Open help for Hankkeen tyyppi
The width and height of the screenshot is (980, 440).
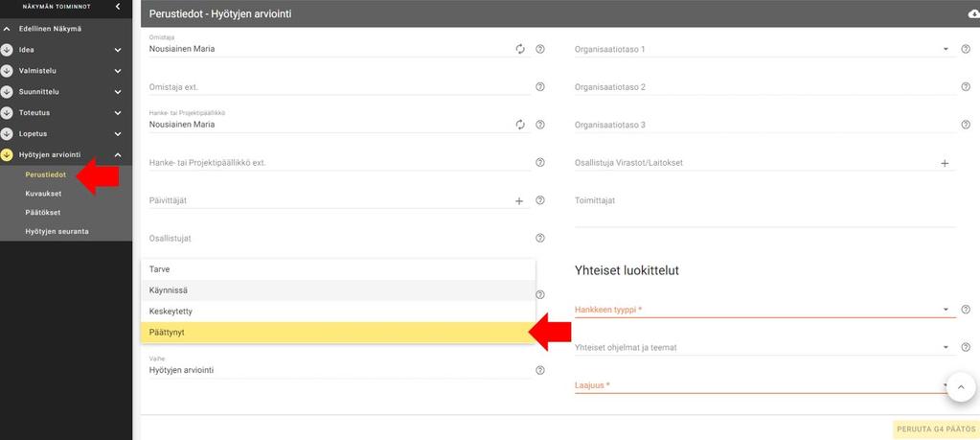966,309
